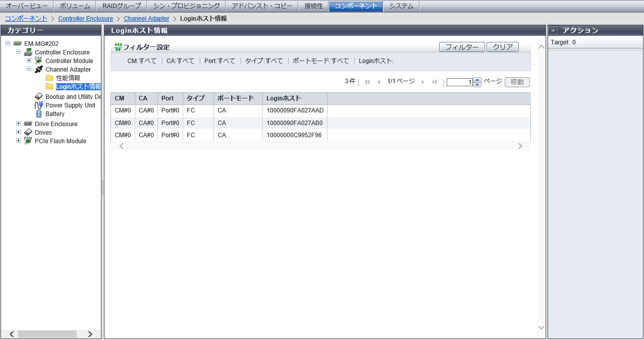Click the Drives disk icon
The height and width of the screenshot is (340, 644).
click(28, 133)
